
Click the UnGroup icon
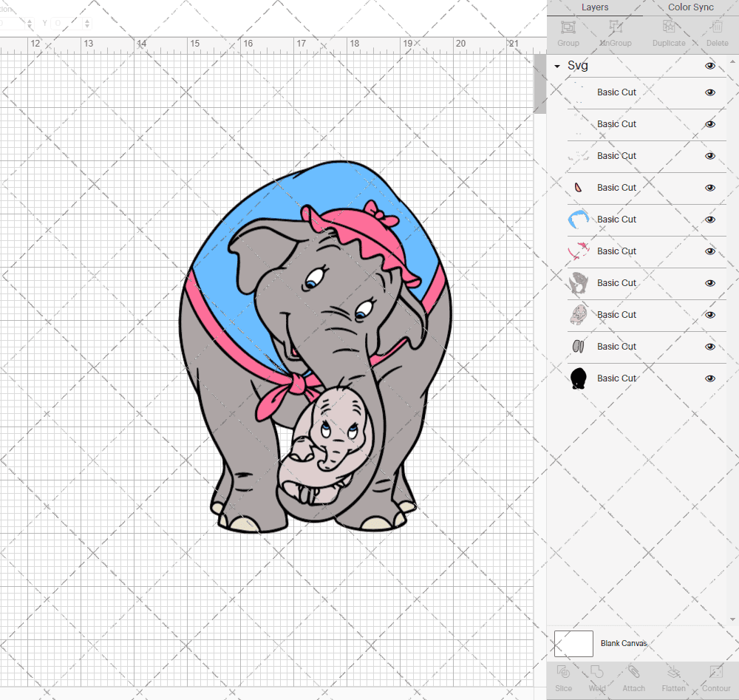[615, 27]
